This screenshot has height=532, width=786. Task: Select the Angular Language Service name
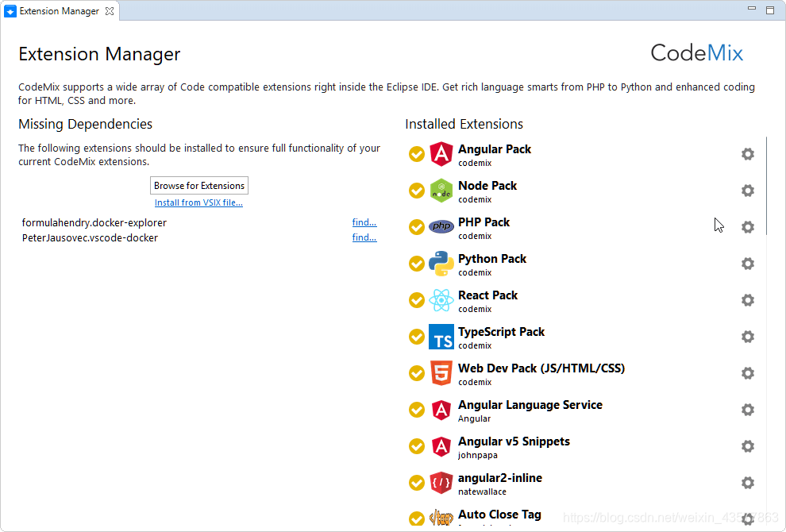(530, 405)
